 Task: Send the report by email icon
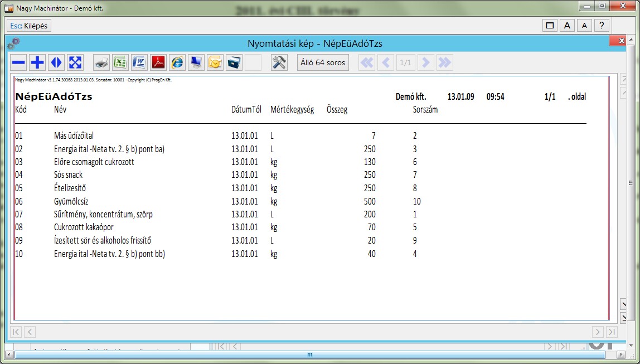coord(215,63)
